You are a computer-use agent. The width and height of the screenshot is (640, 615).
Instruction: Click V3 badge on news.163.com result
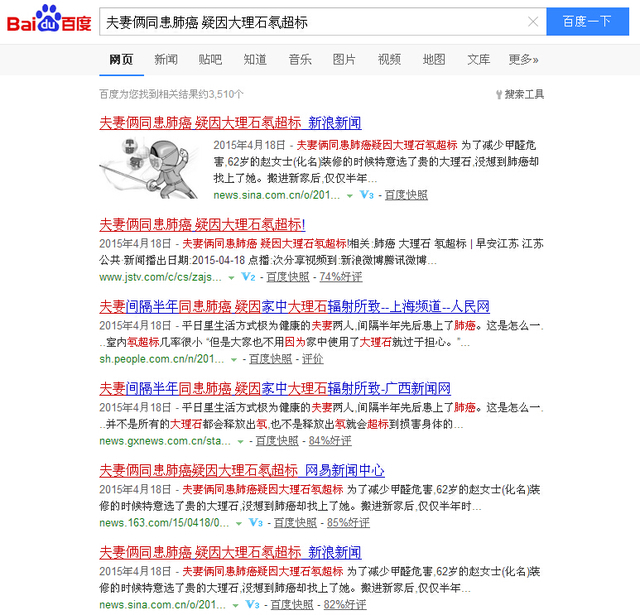coord(256,523)
